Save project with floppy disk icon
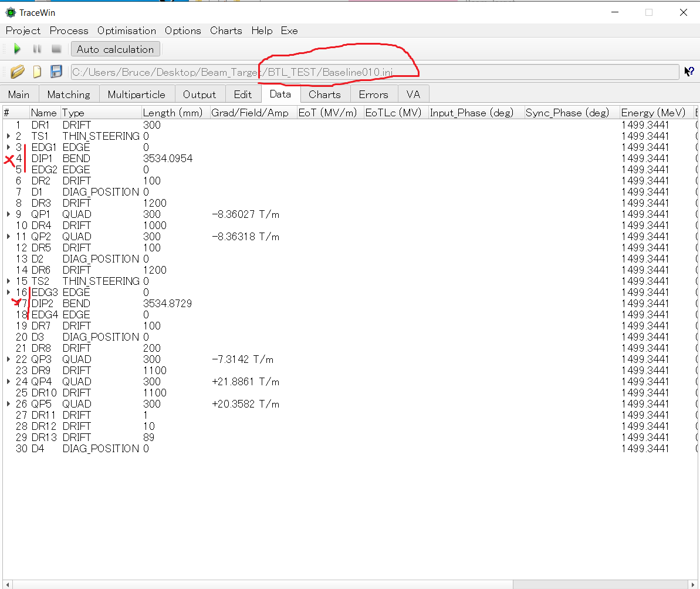 click(x=56, y=72)
